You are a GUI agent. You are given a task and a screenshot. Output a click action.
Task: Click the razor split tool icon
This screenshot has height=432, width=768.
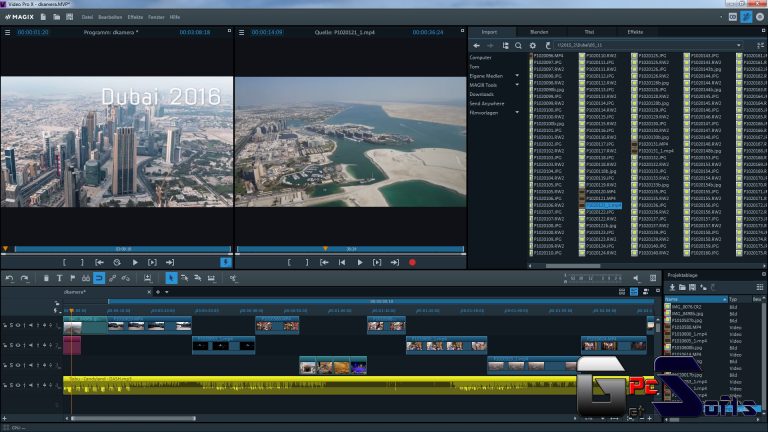coord(233,278)
